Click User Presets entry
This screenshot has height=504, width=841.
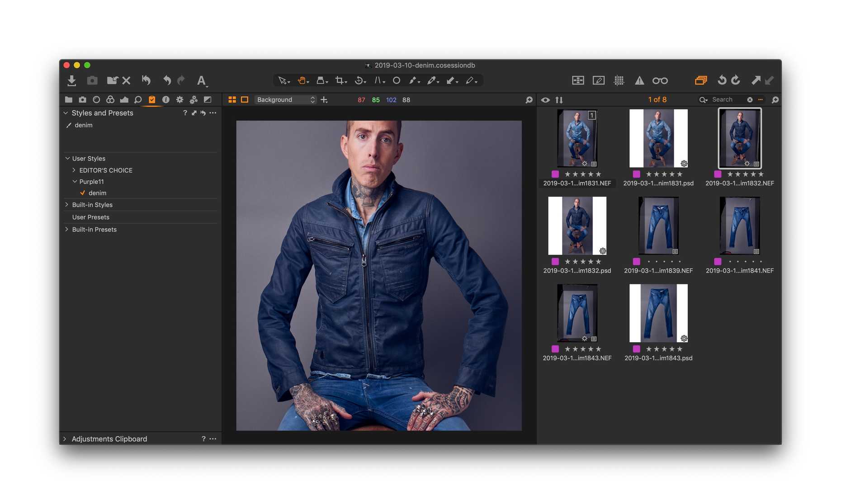(90, 217)
